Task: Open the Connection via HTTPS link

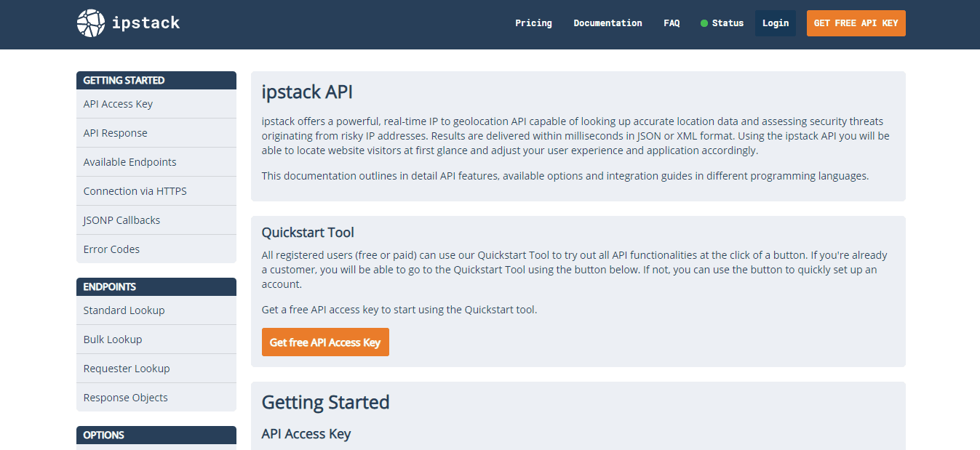Action: [x=156, y=191]
